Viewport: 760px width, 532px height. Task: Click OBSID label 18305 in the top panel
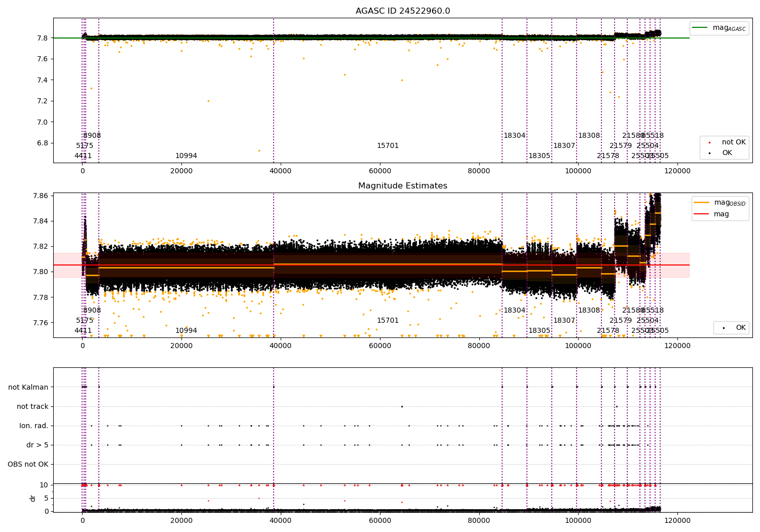coord(539,156)
